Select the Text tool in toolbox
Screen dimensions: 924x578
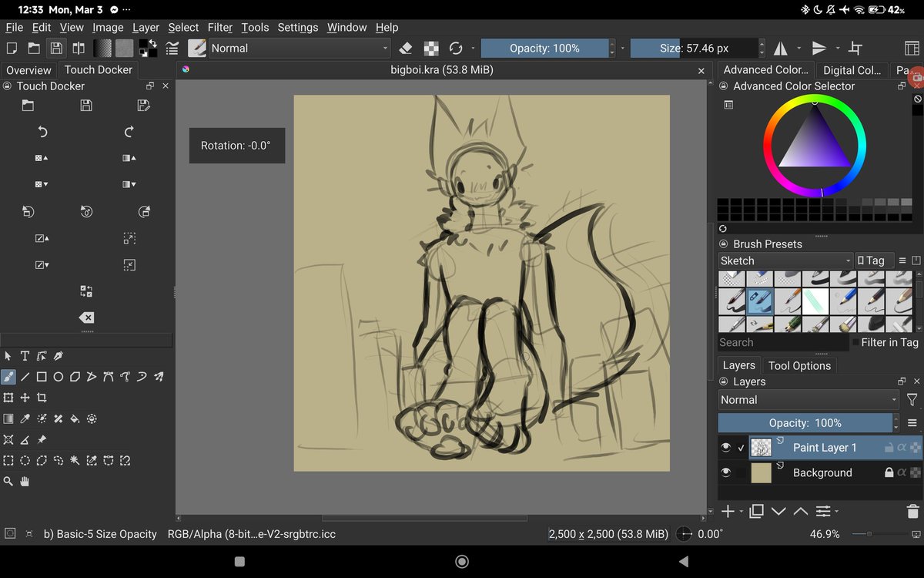pyautogui.click(x=25, y=356)
